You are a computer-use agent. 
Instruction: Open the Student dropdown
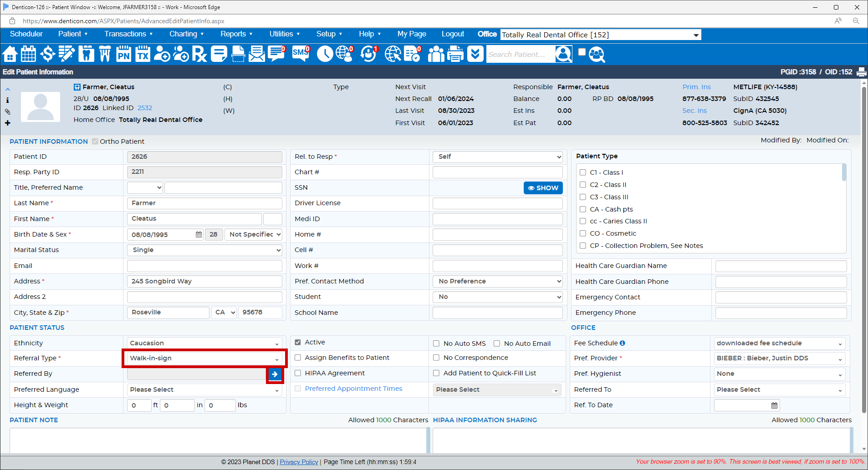(x=498, y=297)
